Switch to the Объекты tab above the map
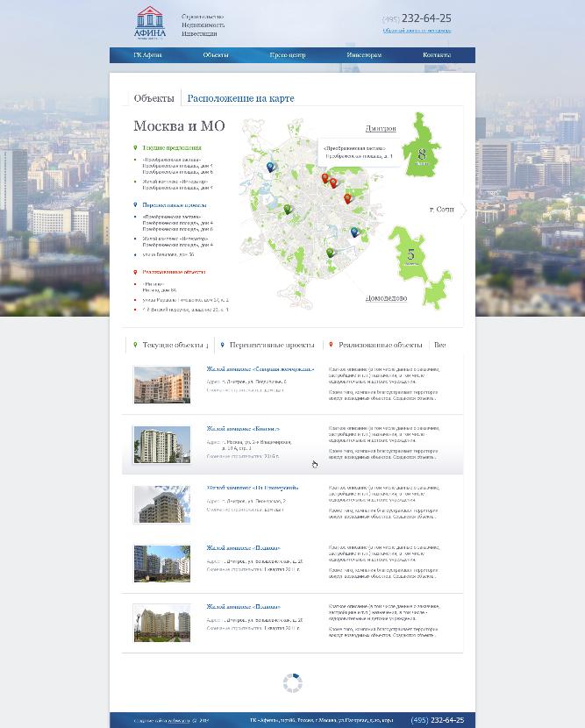 pos(154,98)
